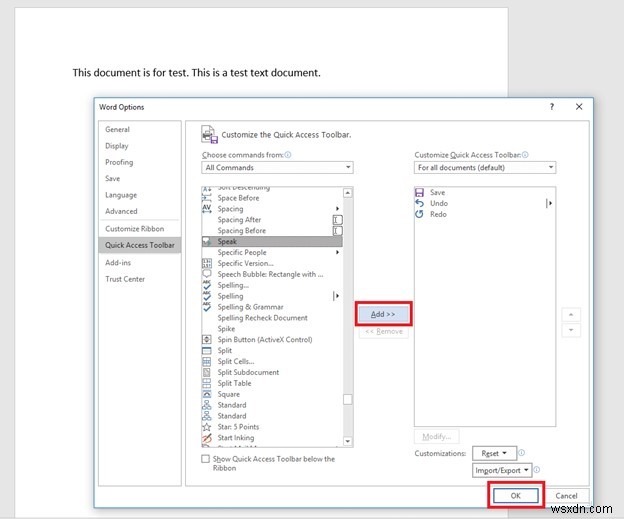The width and height of the screenshot is (624, 519).
Task: Open the Choose commands from dropdown
Action: click(x=277, y=168)
